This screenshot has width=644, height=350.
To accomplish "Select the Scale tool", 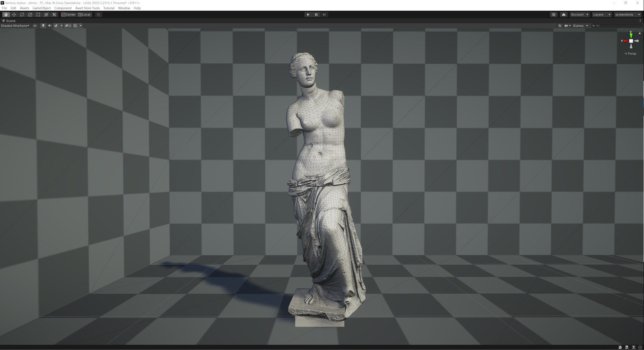I will (x=30, y=14).
